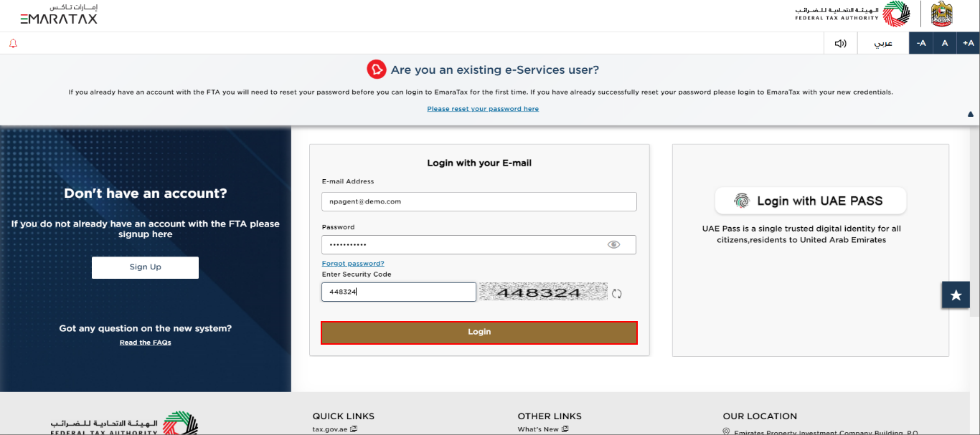Click 'Got any question on the new system?' text

pos(146,329)
